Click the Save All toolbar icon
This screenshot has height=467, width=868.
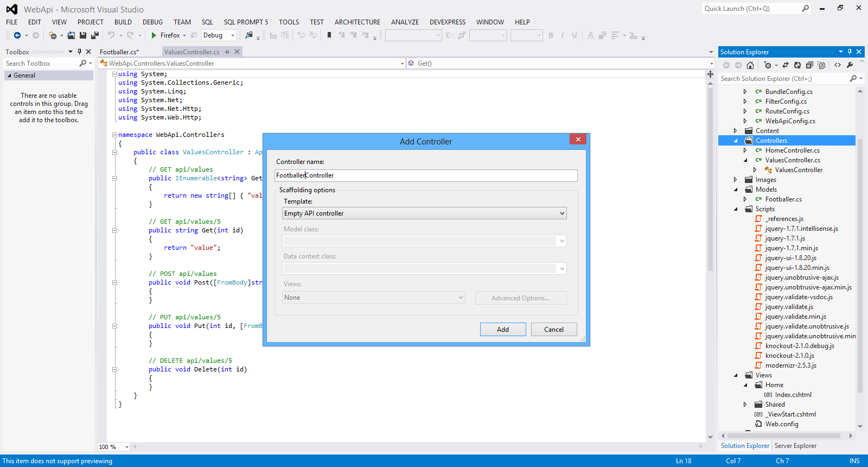(95, 35)
